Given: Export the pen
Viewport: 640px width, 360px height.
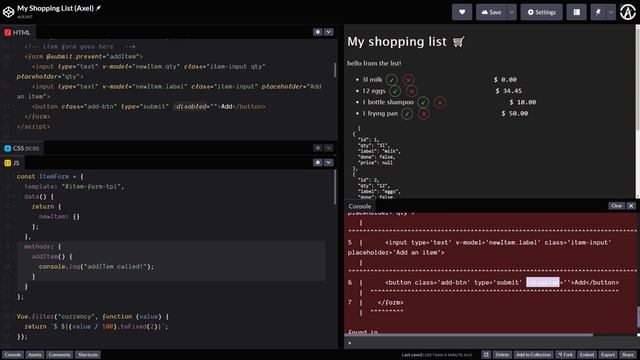Looking at the screenshot, I should [608, 355].
